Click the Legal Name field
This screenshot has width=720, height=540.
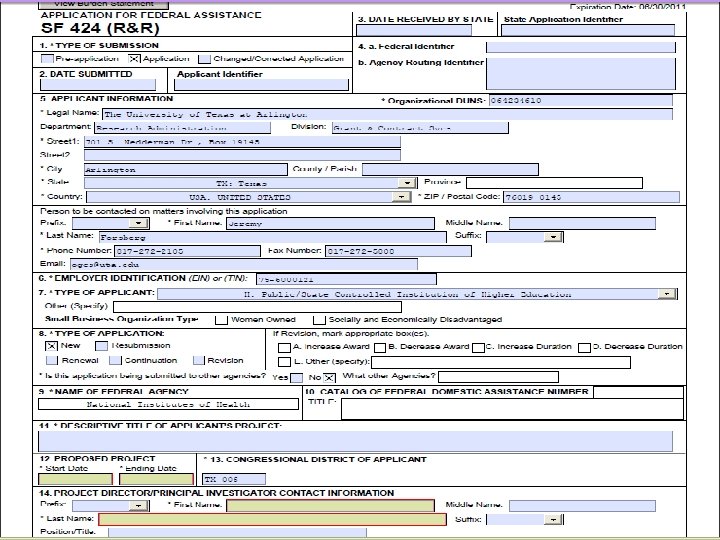[388, 114]
